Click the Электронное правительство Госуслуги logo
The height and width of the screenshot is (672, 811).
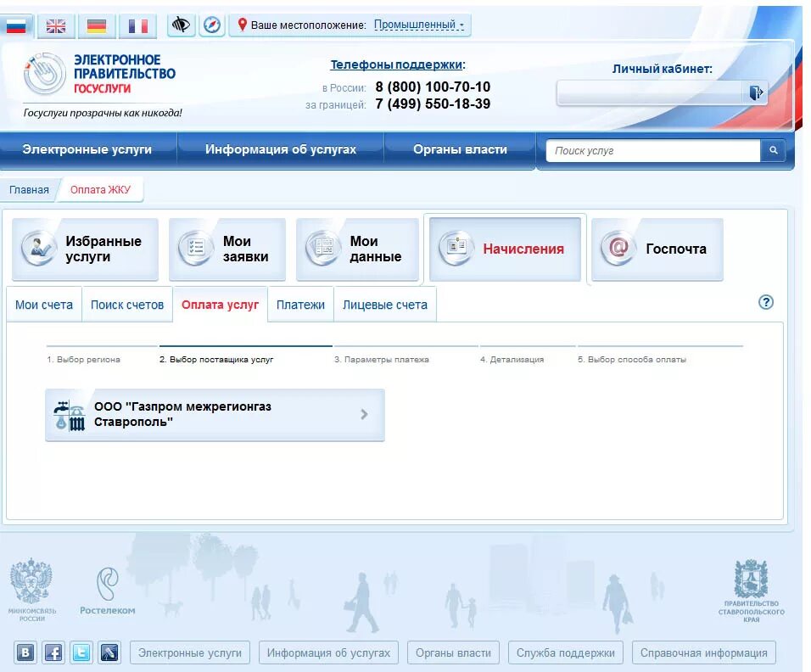click(x=100, y=74)
